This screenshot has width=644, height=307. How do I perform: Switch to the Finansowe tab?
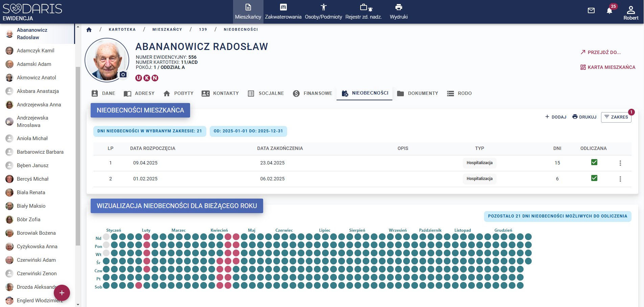[x=313, y=94]
